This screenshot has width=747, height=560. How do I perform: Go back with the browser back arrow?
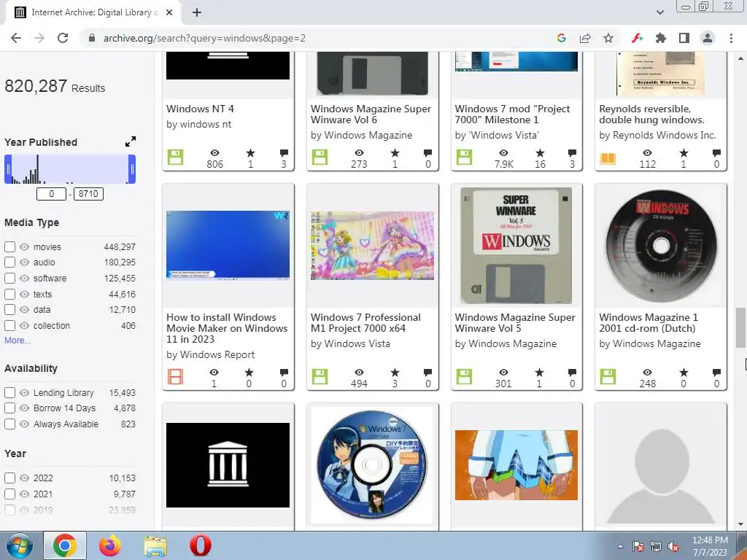(16, 38)
